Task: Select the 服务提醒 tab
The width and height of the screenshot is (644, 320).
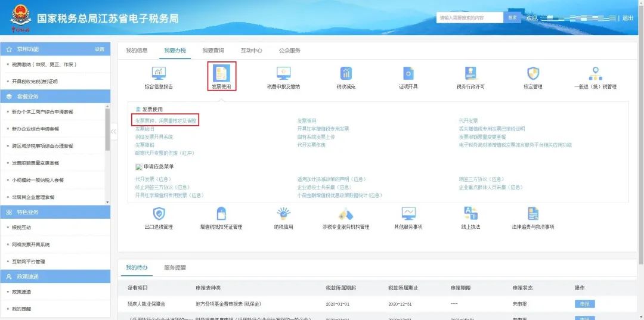Action: coord(175,268)
